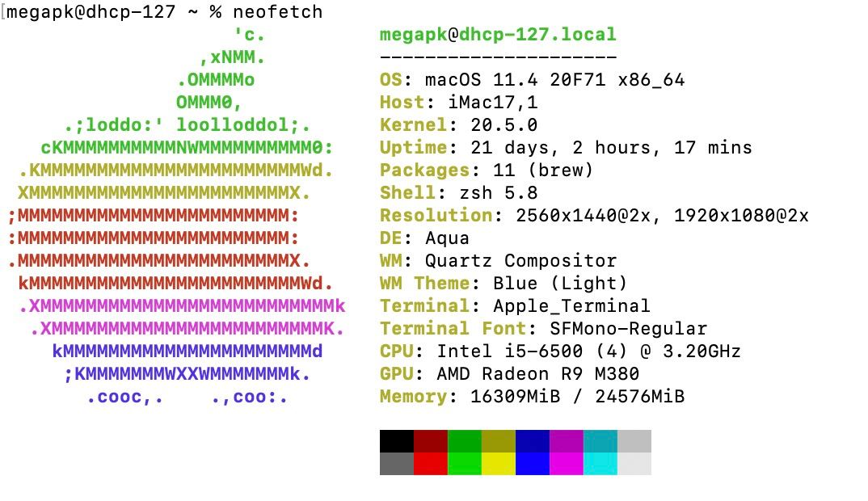868x501 pixels.
Task: Click the blue kMMMM...MMd ASCII logo line
Action: pyautogui.click(x=188, y=351)
